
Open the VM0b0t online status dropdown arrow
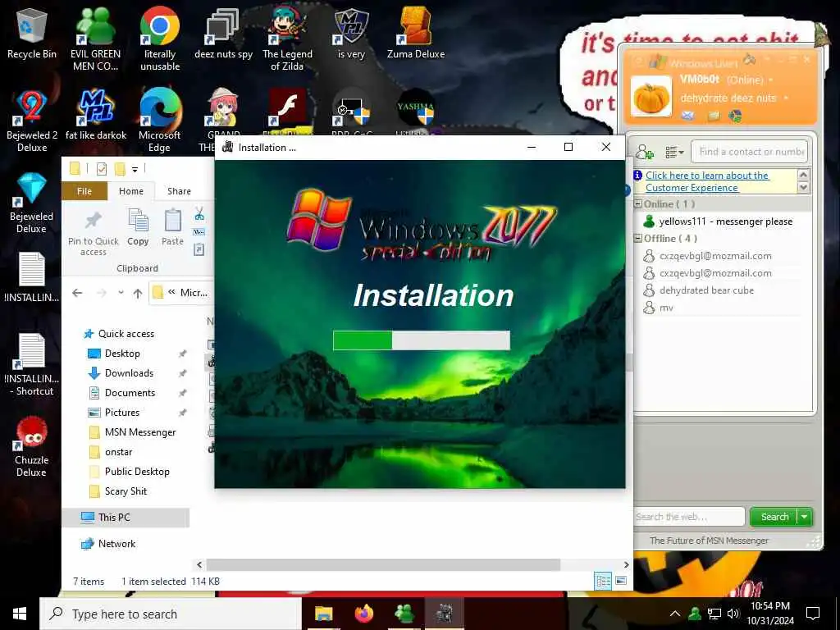pyautogui.click(x=771, y=80)
